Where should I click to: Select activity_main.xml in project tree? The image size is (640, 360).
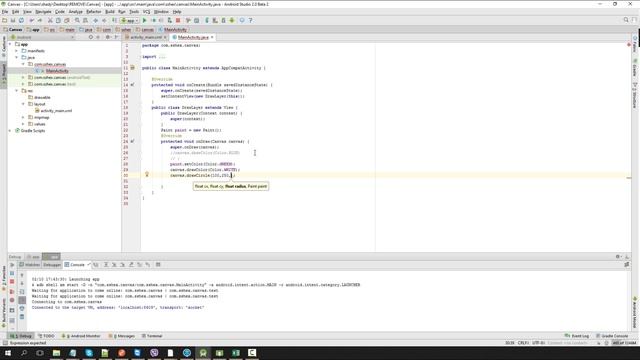click(56, 111)
